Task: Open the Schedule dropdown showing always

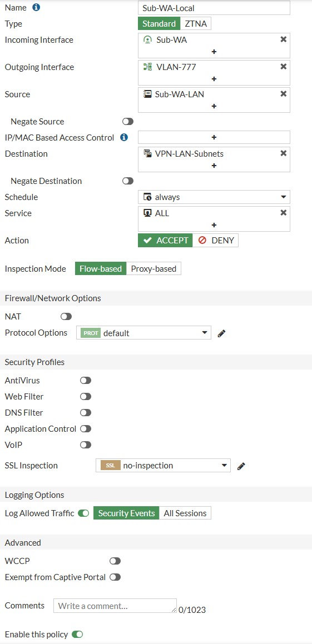Action: tap(214, 197)
